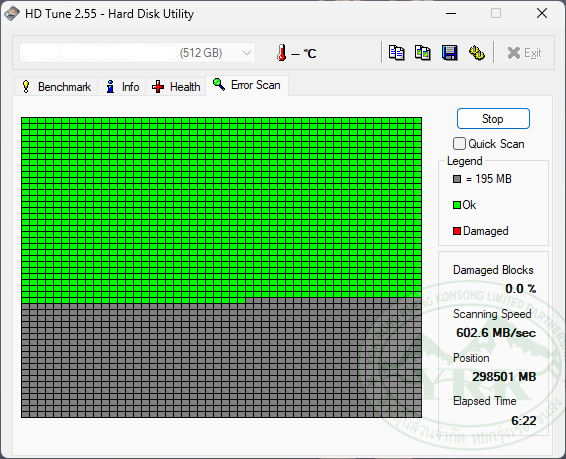
Task: Click the Elapsed Time label
Action: coord(484,401)
